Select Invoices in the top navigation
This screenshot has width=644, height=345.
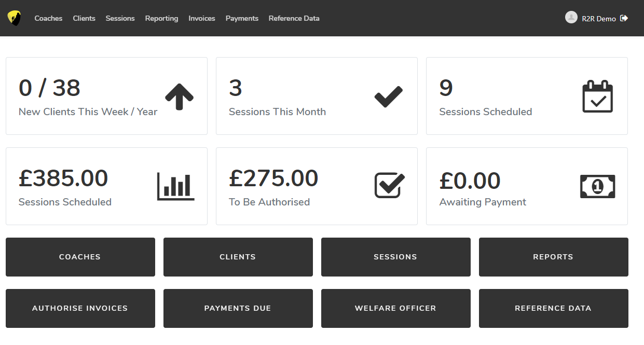click(201, 19)
